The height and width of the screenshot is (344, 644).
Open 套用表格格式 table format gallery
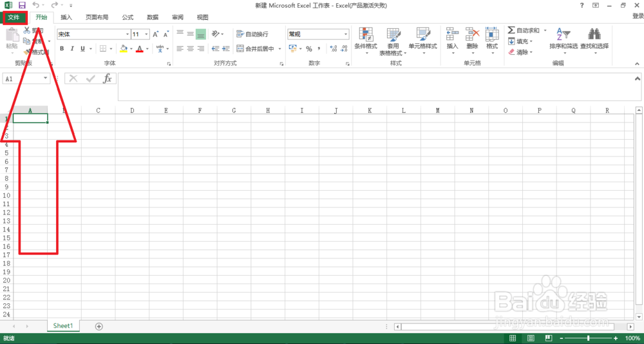393,41
